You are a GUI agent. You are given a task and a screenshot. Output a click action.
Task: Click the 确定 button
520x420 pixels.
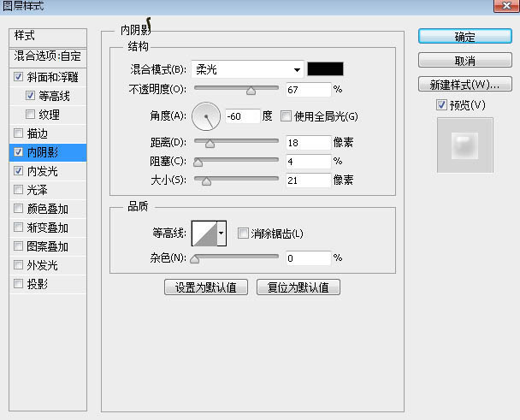(465, 36)
